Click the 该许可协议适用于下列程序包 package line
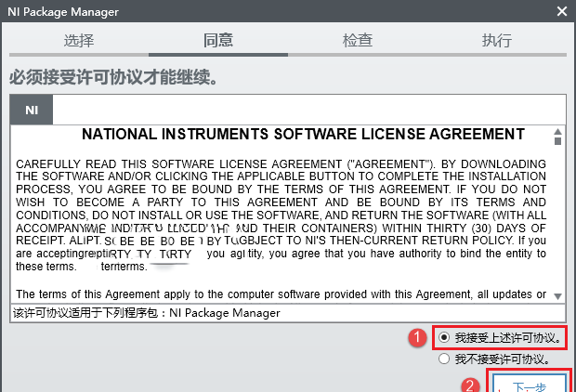This screenshot has height=392, width=576. [147, 313]
